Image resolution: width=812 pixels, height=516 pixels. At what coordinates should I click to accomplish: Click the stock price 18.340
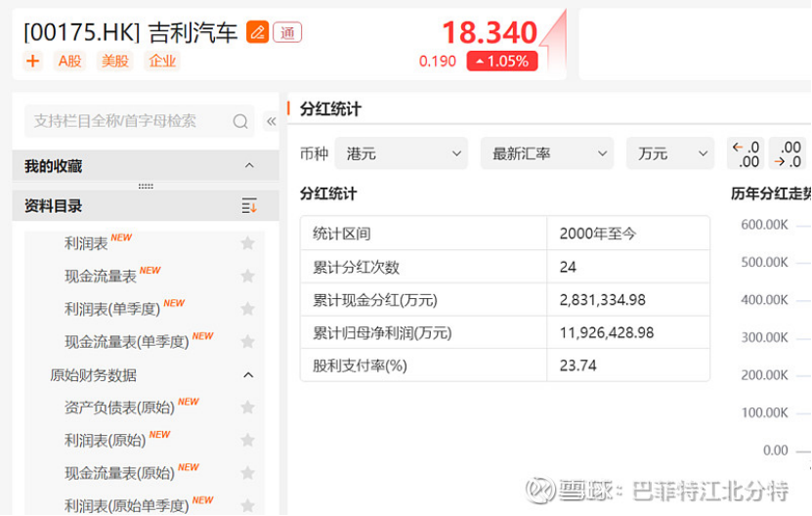[490, 32]
